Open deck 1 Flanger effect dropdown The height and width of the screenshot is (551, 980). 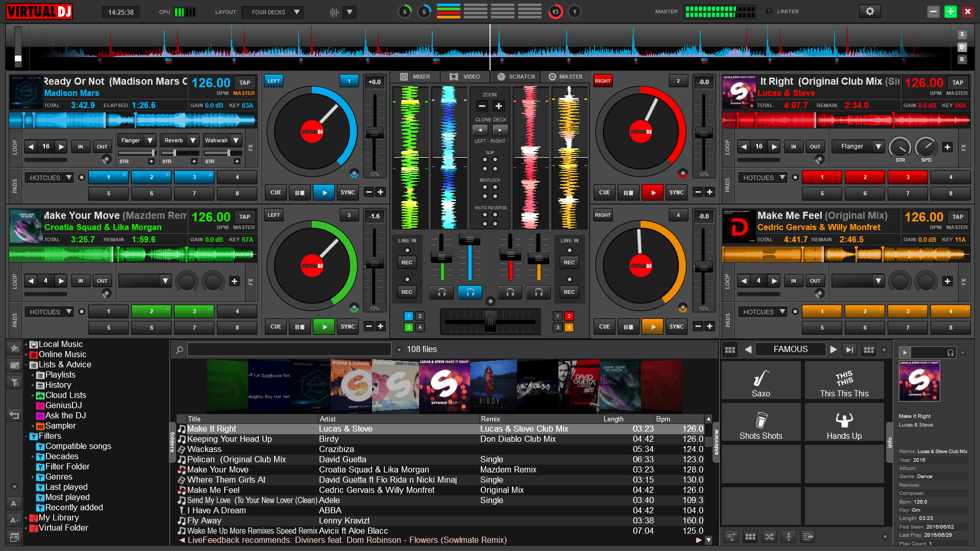click(150, 140)
